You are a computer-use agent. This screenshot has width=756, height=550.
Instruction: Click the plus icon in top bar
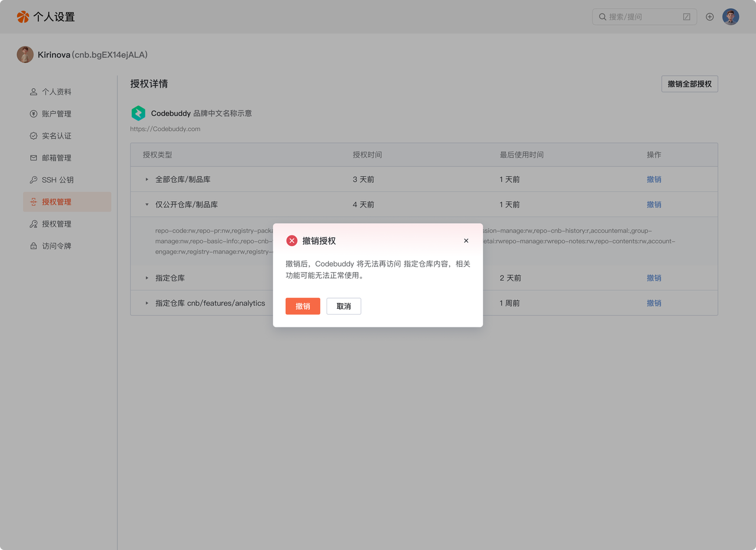coord(710,17)
